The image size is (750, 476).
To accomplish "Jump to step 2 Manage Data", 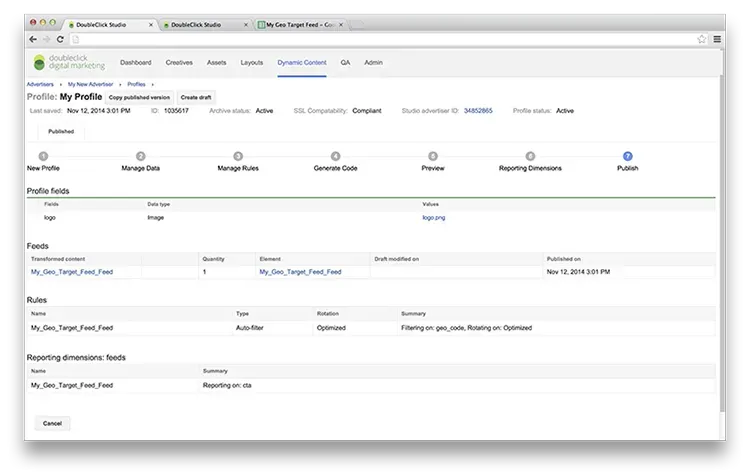I will click(141, 157).
